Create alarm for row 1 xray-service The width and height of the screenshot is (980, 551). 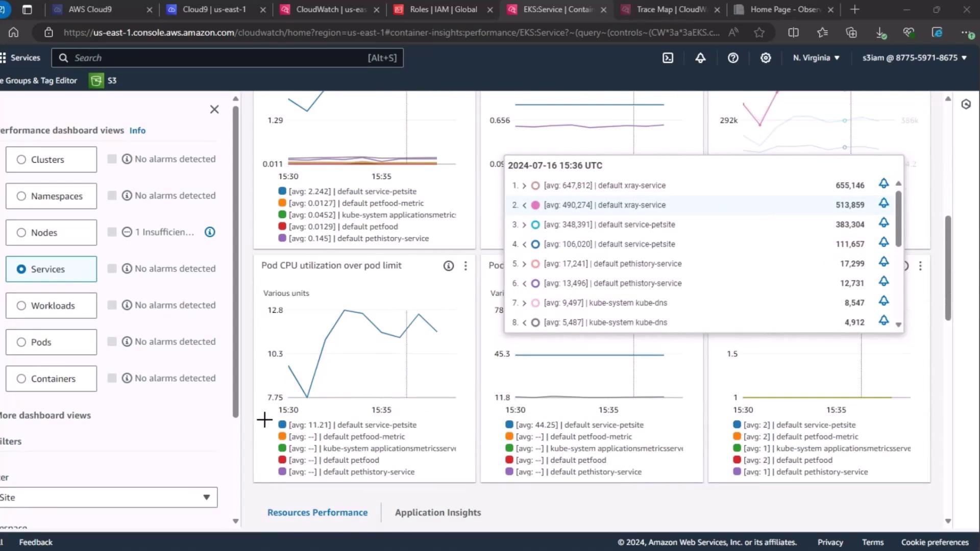[x=884, y=184]
